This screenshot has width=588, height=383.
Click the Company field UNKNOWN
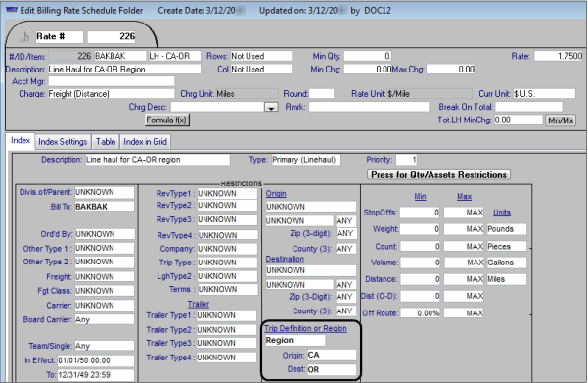[227, 249]
